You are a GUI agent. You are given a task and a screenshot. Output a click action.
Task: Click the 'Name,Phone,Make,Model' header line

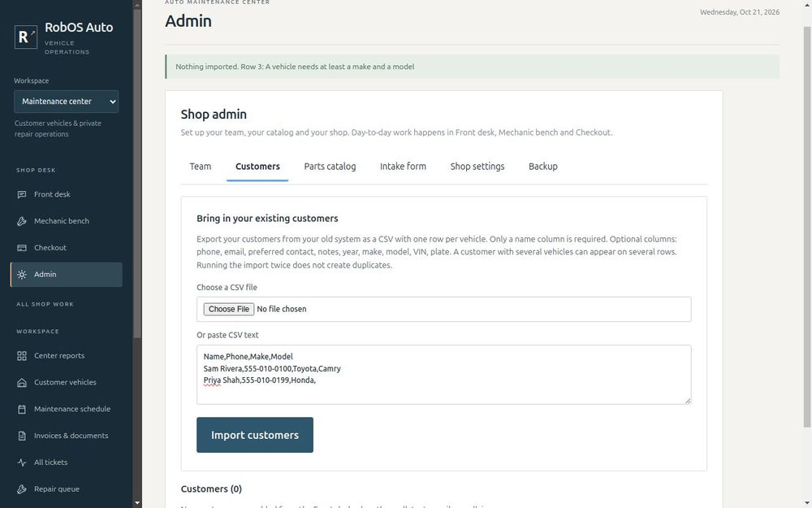248,357
